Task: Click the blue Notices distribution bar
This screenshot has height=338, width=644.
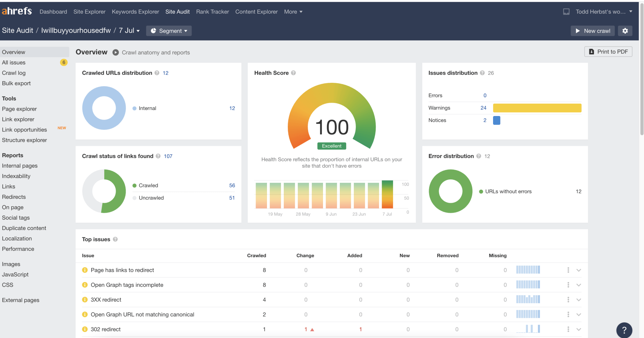Action: point(497,120)
